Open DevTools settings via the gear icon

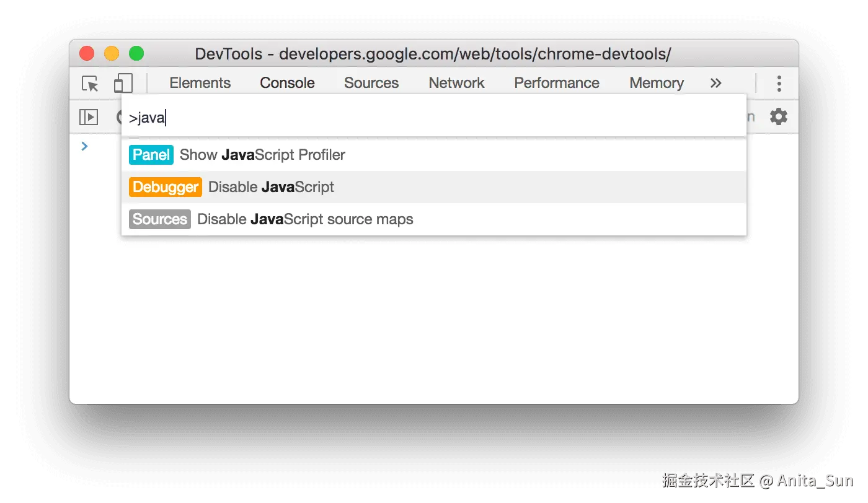(x=779, y=116)
